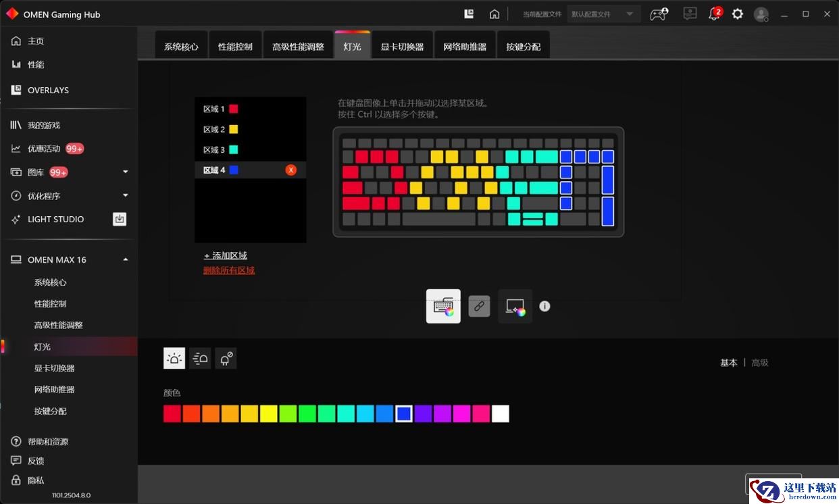Pick the white color swatch

click(x=501, y=414)
